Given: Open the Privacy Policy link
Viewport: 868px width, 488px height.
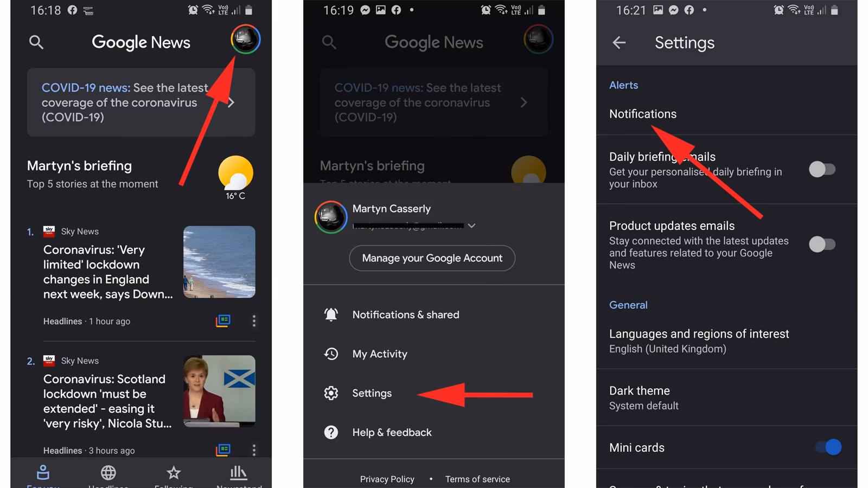Looking at the screenshot, I should coord(387,479).
